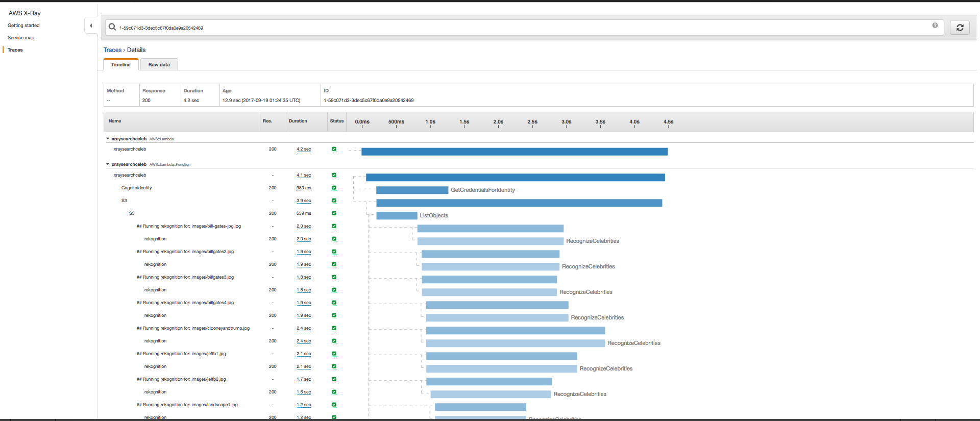Select the Timeline tab
This screenshot has width=980, height=421.
tap(121, 65)
